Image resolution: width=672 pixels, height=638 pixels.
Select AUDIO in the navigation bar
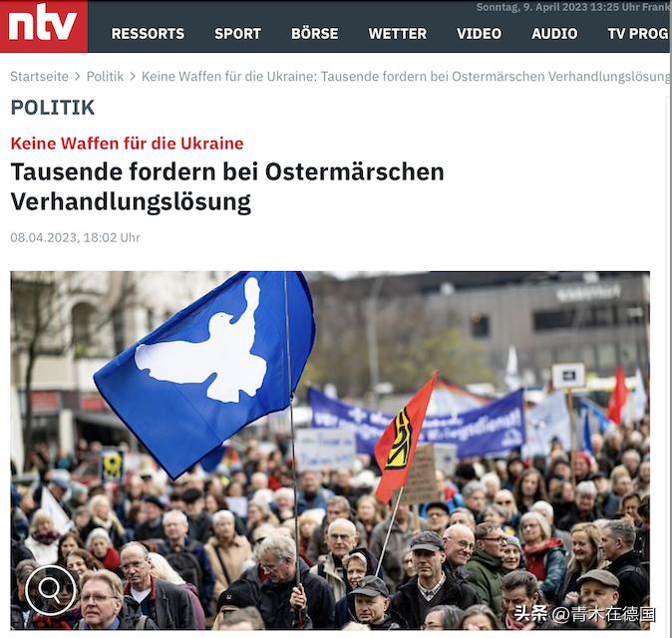[x=554, y=34]
